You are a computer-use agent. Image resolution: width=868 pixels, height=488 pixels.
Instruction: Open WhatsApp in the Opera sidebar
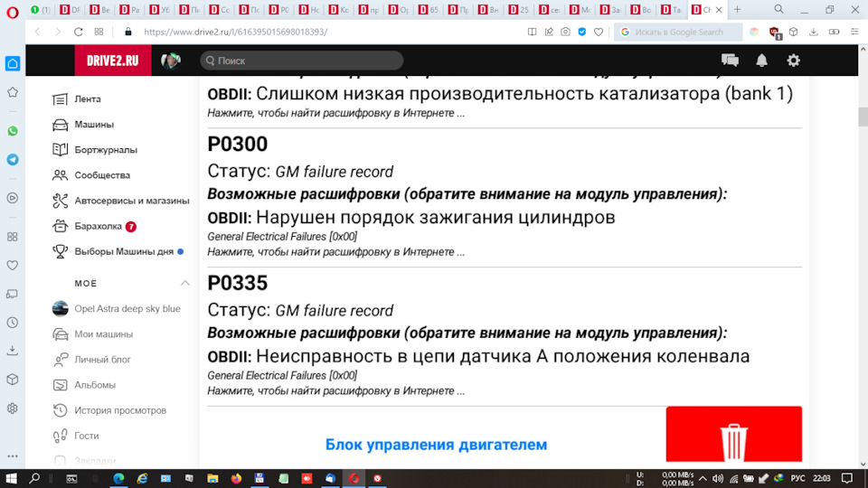point(13,131)
